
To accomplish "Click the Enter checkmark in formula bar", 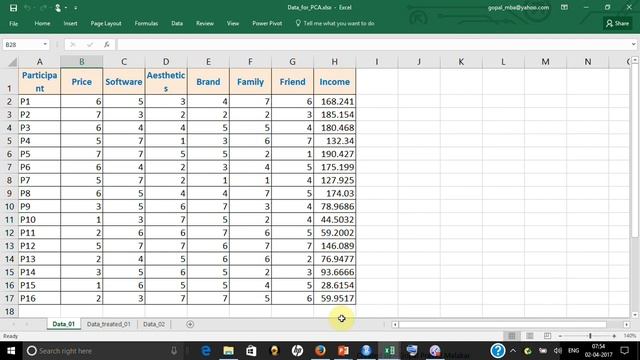I will coord(90,44).
